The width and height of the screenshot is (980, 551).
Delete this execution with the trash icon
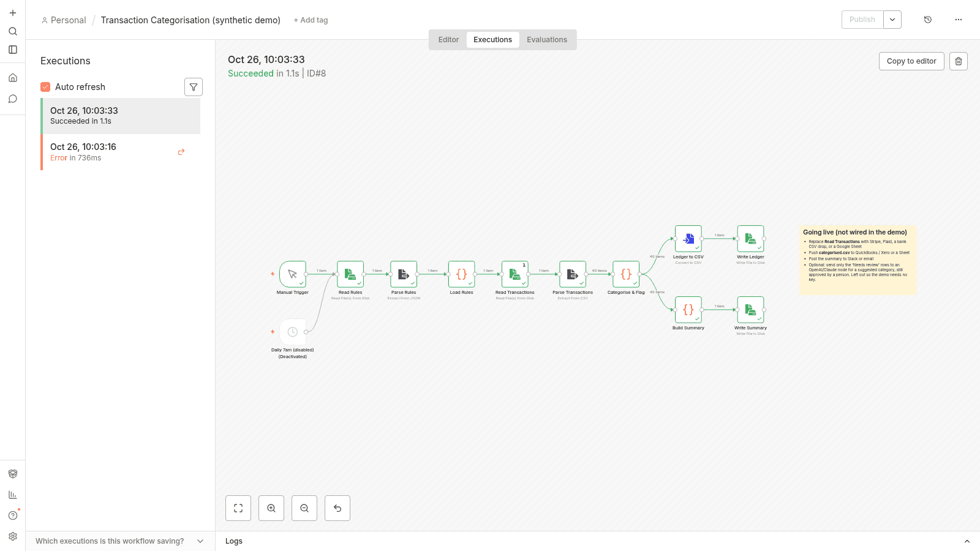pyautogui.click(x=959, y=61)
